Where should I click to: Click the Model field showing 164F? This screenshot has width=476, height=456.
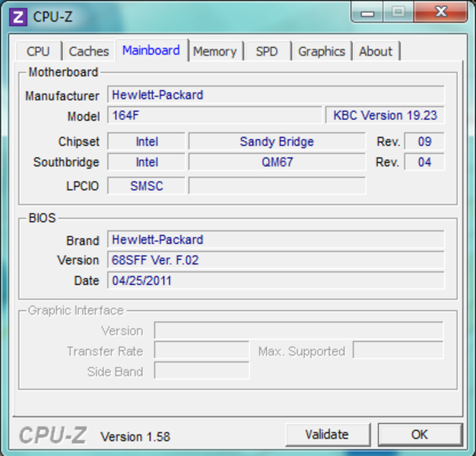[214, 116]
